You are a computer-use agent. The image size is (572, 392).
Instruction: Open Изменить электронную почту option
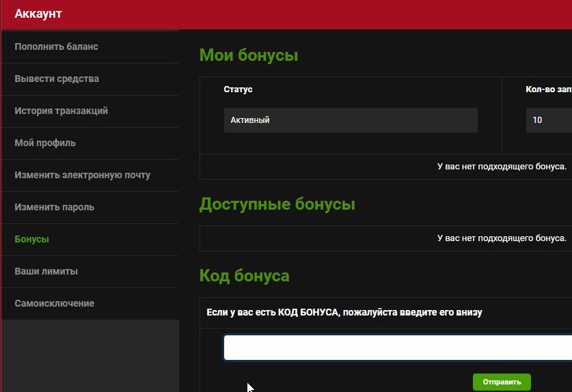pos(82,175)
